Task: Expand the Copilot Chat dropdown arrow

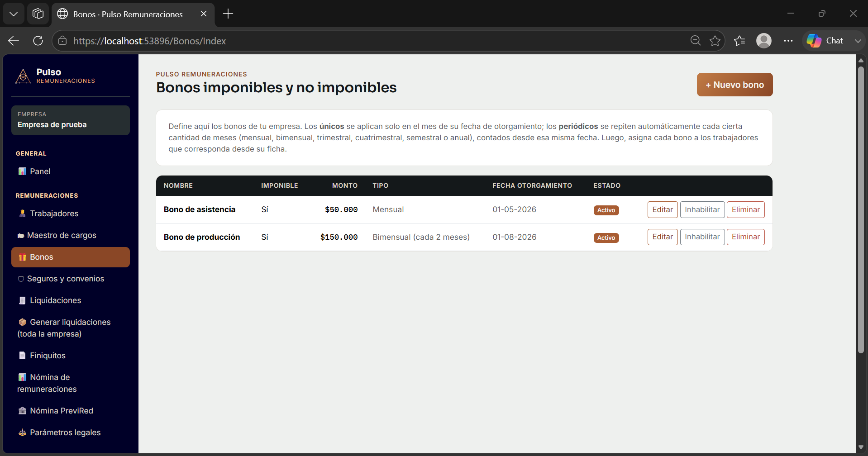Action: (858, 41)
